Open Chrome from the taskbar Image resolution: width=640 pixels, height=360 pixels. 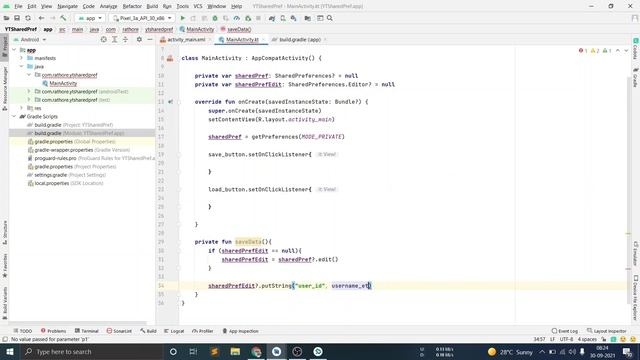click(x=256, y=351)
